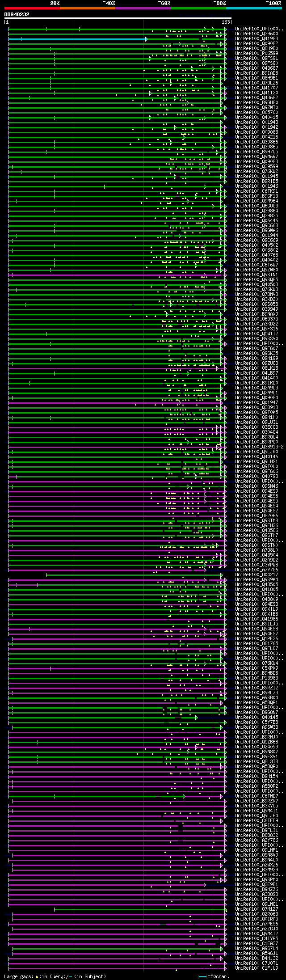
Task: Click the red 20% identity color segment
Action: point(32,8)
